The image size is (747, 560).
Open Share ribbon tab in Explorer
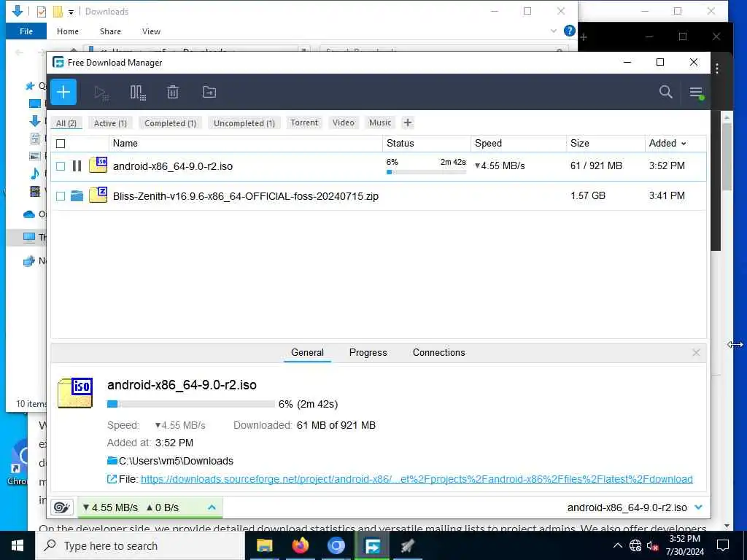[110, 31]
